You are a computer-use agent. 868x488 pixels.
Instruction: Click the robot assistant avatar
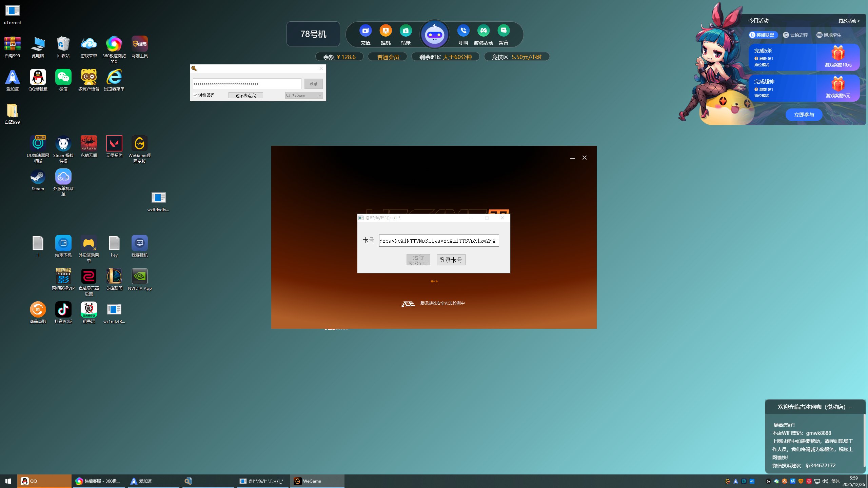point(434,34)
